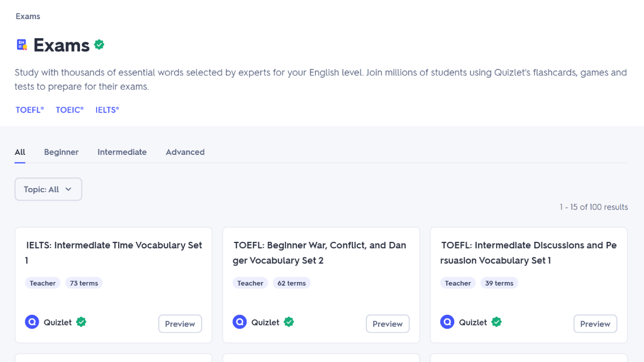Screen dimensions: 644x362
Task: Switch to the Intermediate tab
Action: pyautogui.click(x=122, y=152)
